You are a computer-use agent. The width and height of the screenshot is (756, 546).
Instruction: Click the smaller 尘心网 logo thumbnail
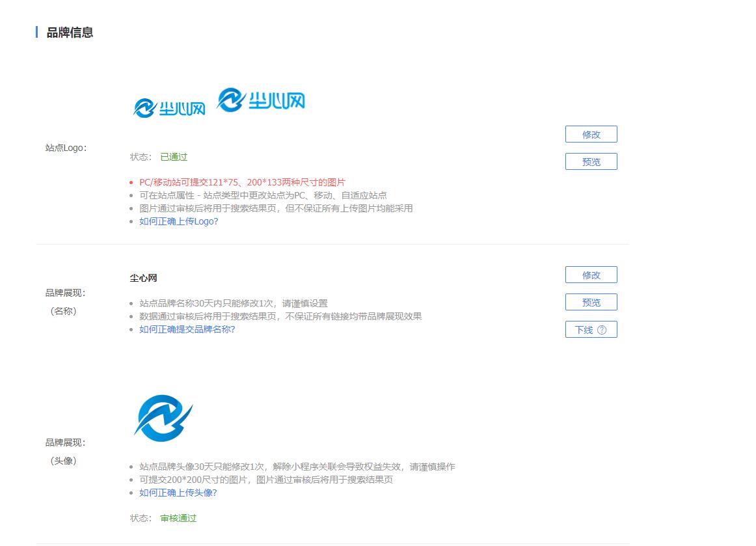coord(169,108)
